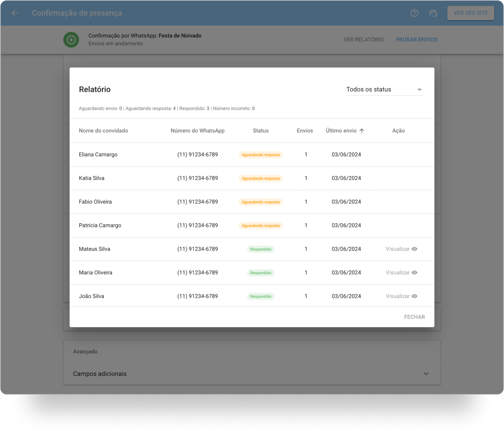Open the Todos os status dropdown
The height and width of the screenshot is (434, 504).
pos(385,89)
